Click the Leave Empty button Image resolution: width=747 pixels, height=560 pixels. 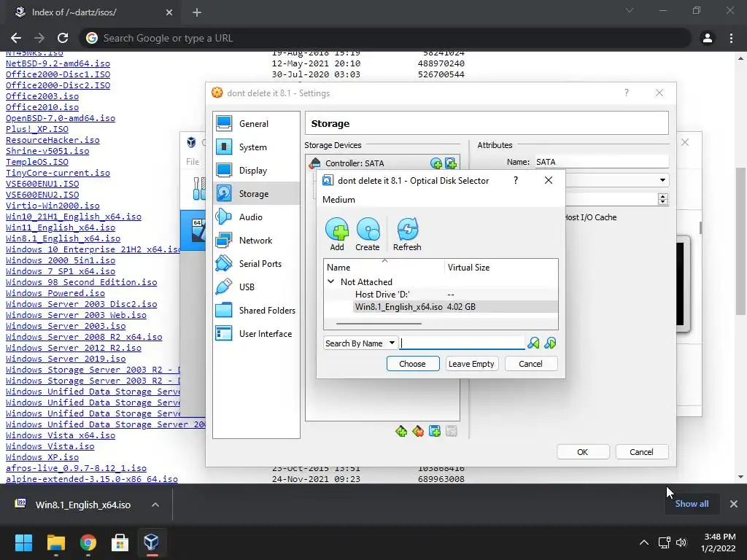(472, 364)
